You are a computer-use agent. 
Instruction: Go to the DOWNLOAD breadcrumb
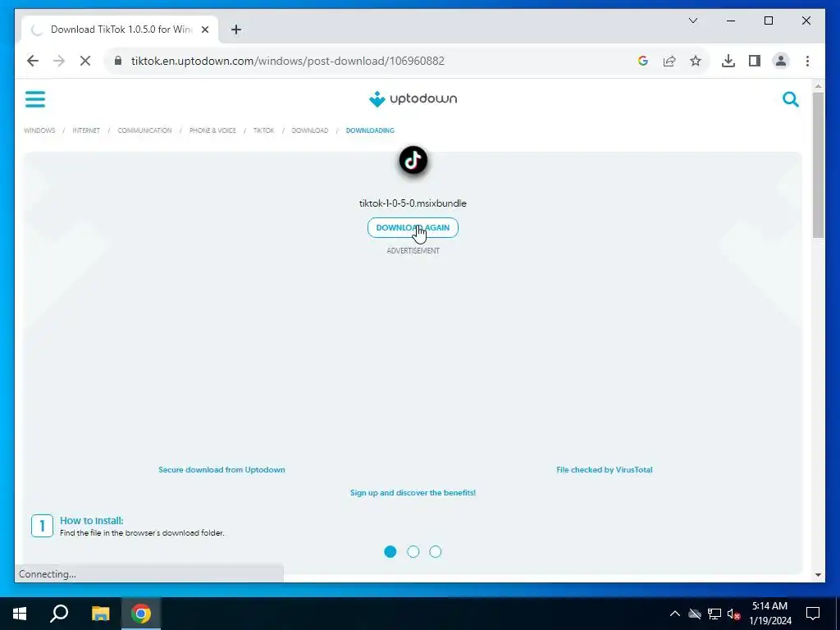[x=309, y=130]
